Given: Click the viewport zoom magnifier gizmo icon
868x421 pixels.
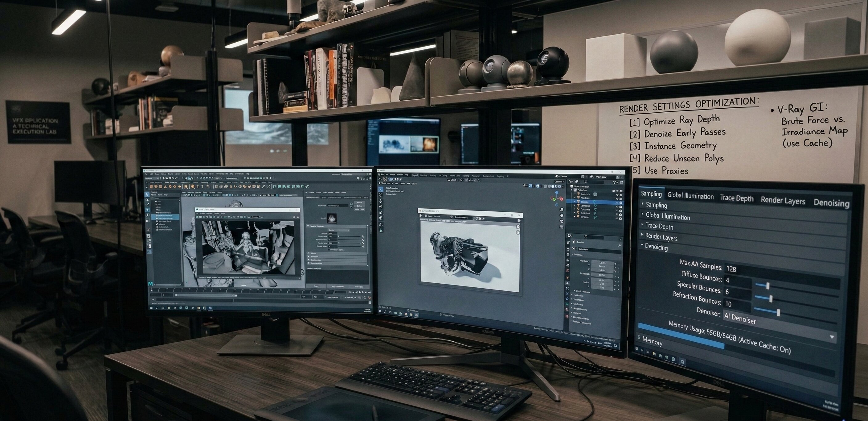Looking at the screenshot, I should coord(562,210).
